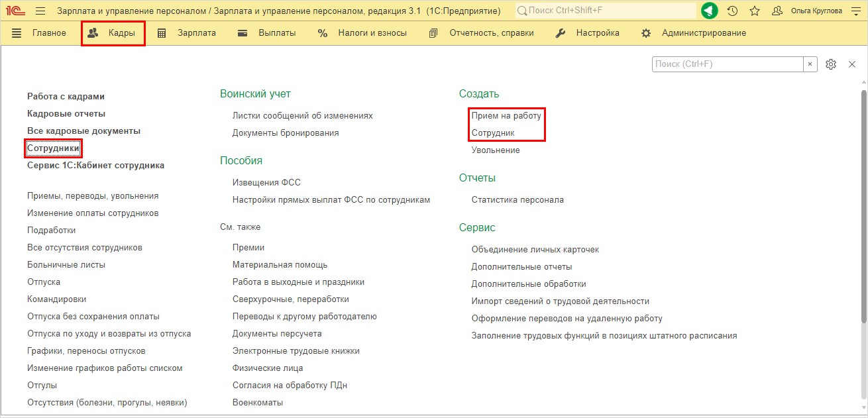The width and height of the screenshot is (868, 418).
Task: Open the History clock icon
Action: (x=732, y=11)
